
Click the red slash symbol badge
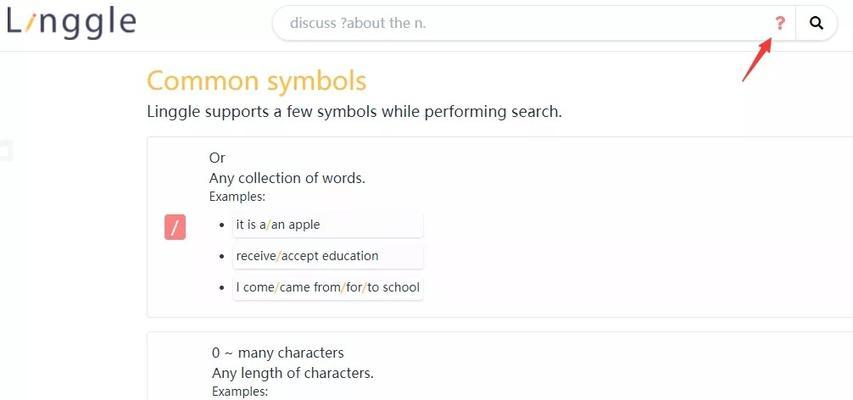(175, 227)
